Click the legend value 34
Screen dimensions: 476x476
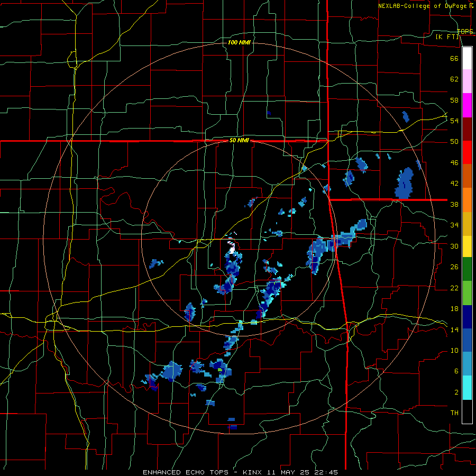pos(454,225)
